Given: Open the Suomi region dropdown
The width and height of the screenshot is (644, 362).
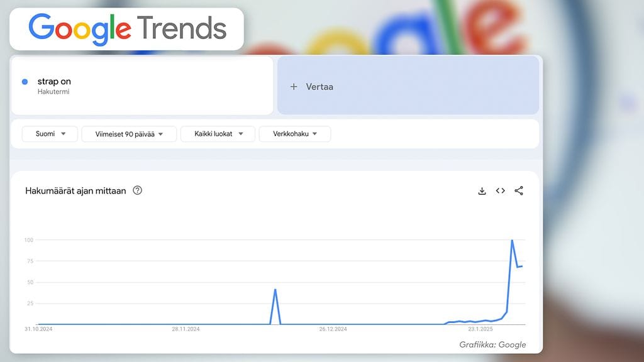Looking at the screenshot, I should [x=49, y=134].
